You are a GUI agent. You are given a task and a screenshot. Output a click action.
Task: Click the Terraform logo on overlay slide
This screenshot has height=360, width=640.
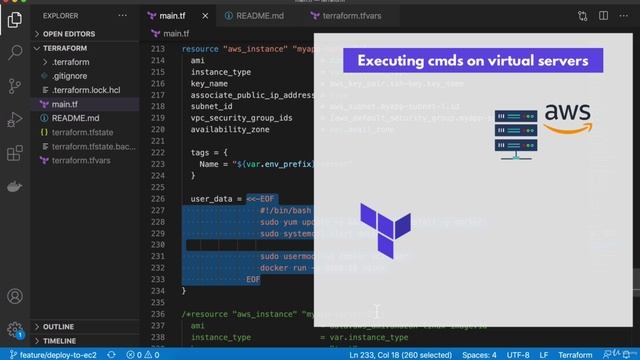(x=385, y=231)
